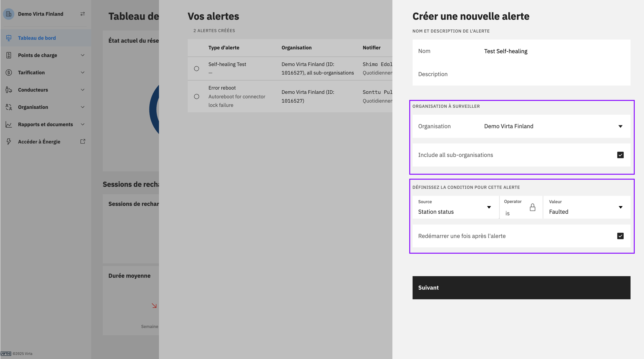Screen dimensions: 644x359
Task: Click the Type d'alerte column header
Action: coord(224,48)
